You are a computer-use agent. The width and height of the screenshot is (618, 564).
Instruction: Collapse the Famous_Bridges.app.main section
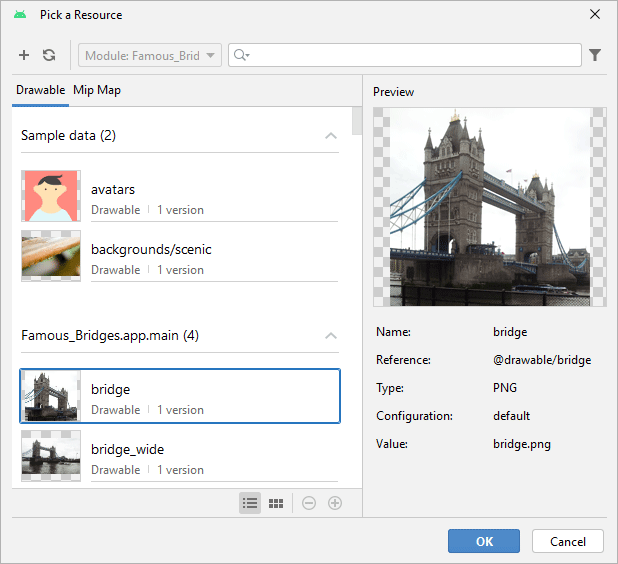(331, 335)
